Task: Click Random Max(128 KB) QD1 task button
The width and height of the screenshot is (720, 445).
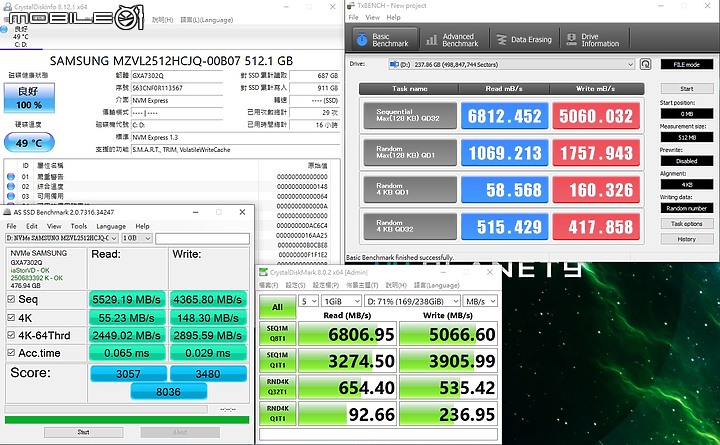Action: point(410,152)
